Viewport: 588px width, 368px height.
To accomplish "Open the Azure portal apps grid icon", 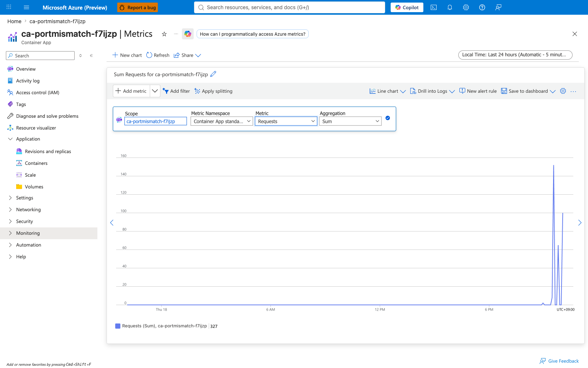I will [9, 7].
